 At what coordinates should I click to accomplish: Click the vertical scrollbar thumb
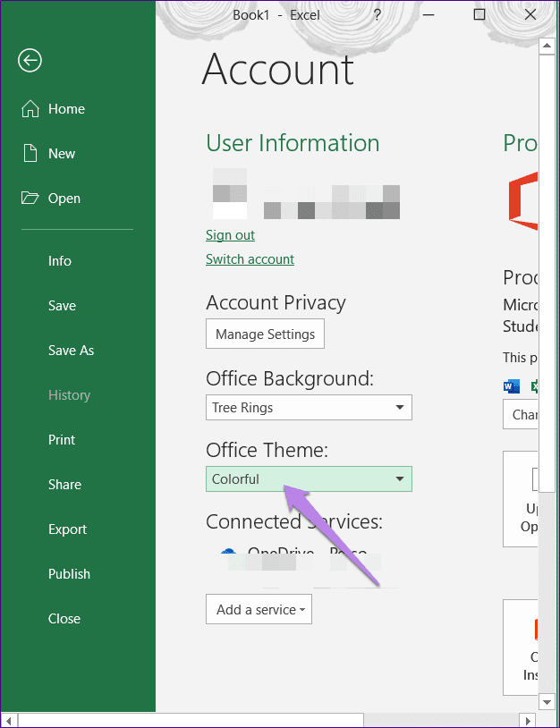coord(547,273)
